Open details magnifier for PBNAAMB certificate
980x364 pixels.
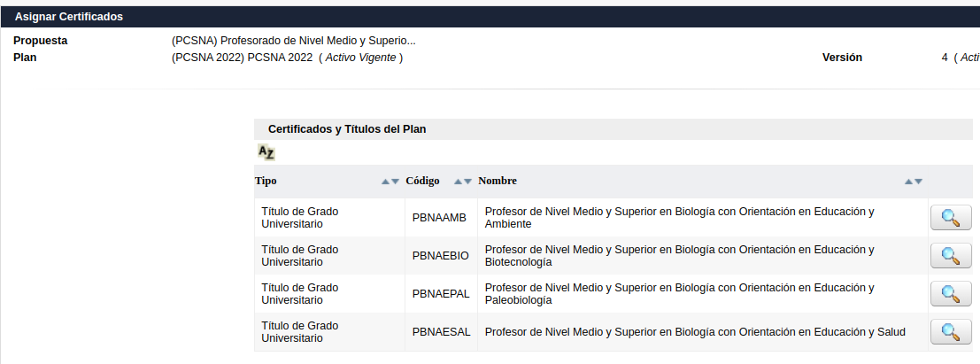(951, 218)
